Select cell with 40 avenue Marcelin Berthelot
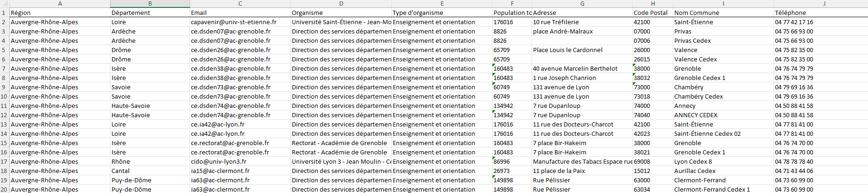Screen dimensions: 868x193 582,68
